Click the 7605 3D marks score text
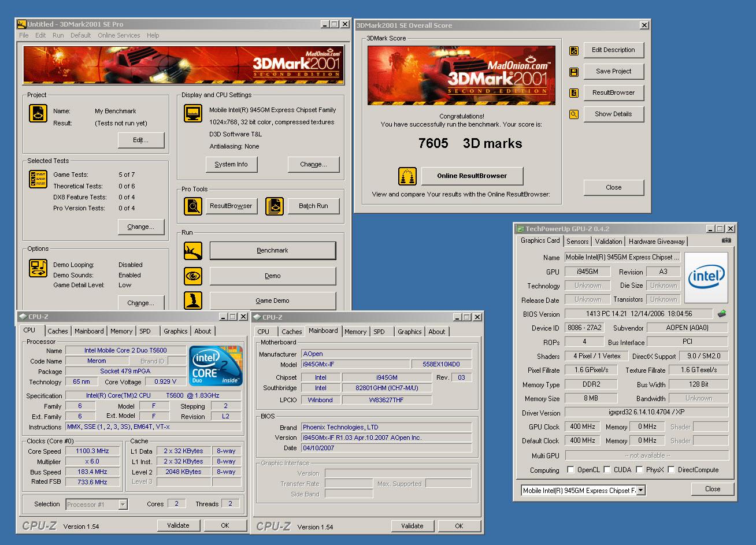 click(x=470, y=143)
